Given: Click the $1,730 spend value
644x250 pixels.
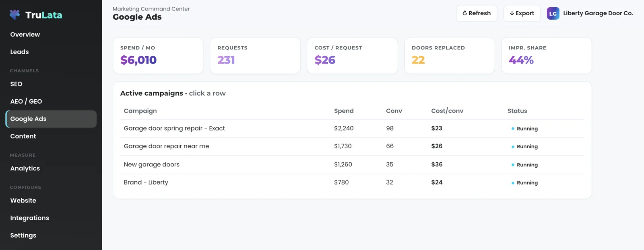Looking at the screenshot, I should 343,146.
